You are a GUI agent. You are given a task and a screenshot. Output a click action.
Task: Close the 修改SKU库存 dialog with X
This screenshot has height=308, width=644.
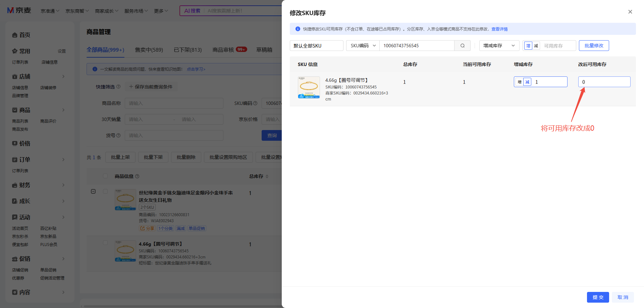pyautogui.click(x=630, y=12)
